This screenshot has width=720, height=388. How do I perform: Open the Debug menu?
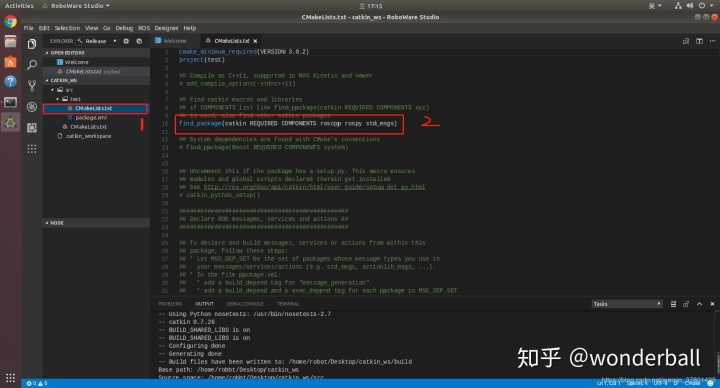tap(124, 28)
